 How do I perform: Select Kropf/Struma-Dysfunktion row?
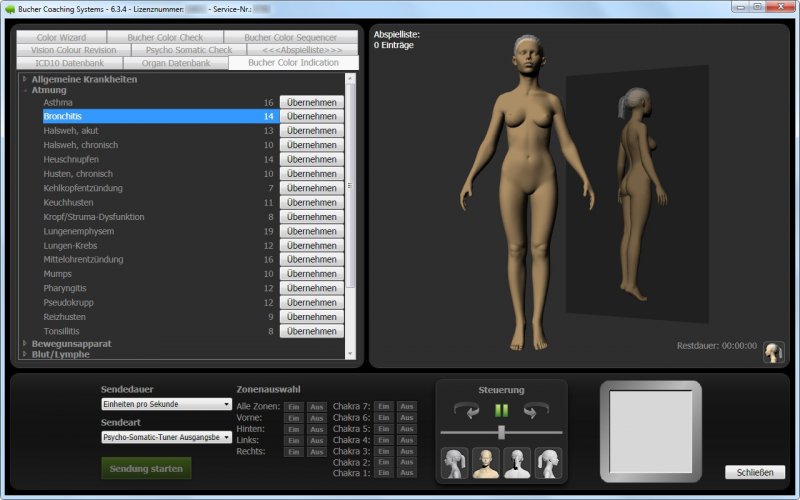click(161, 217)
